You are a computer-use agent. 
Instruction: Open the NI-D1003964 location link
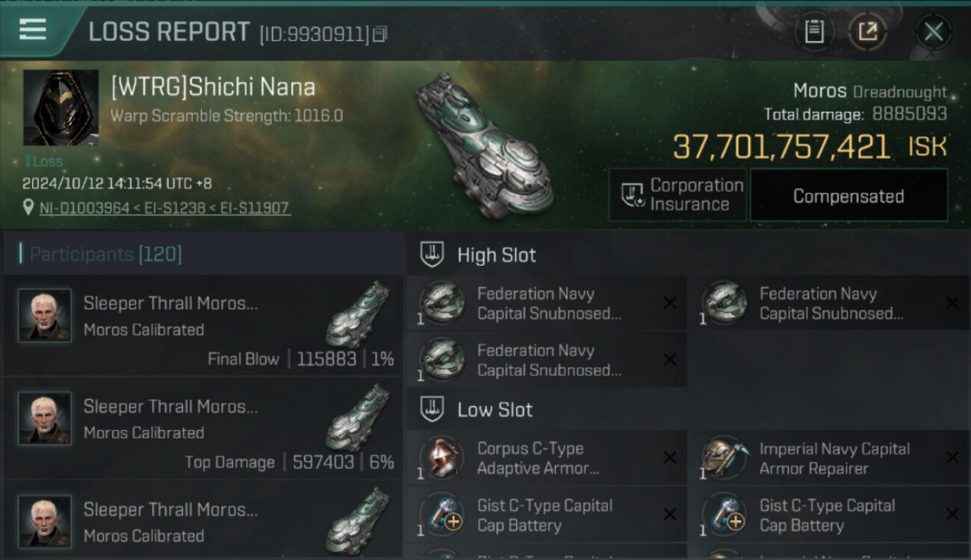tap(84, 208)
